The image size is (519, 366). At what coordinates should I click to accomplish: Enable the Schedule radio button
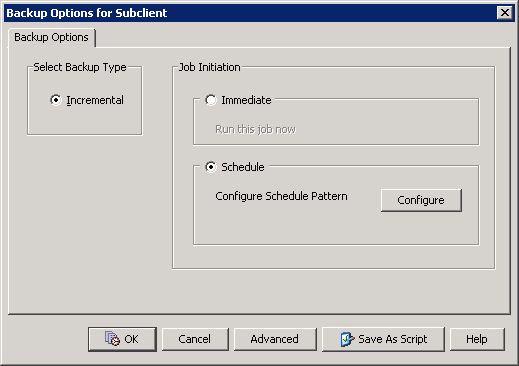[x=211, y=167]
